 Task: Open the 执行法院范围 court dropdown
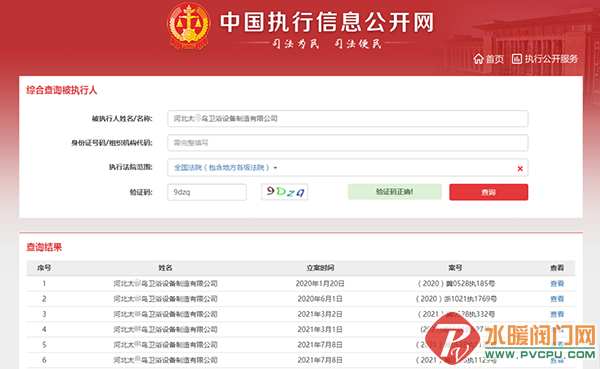pyautogui.click(x=226, y=168)
